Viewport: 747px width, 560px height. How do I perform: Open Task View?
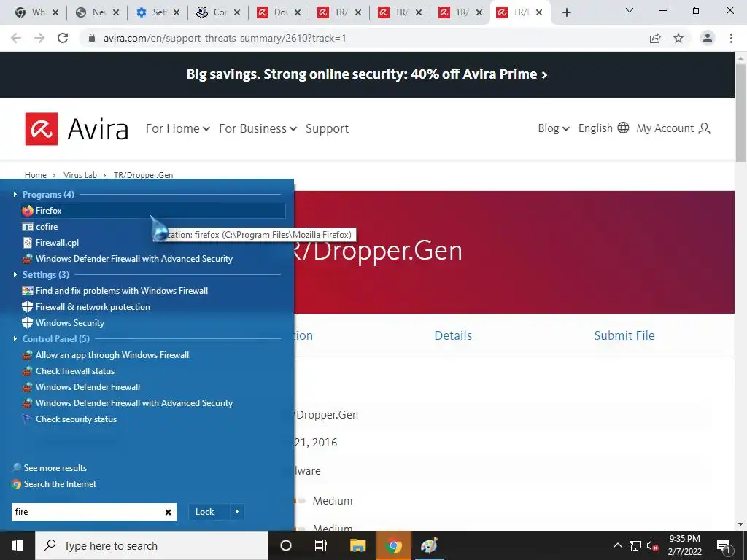click(321, 545)
